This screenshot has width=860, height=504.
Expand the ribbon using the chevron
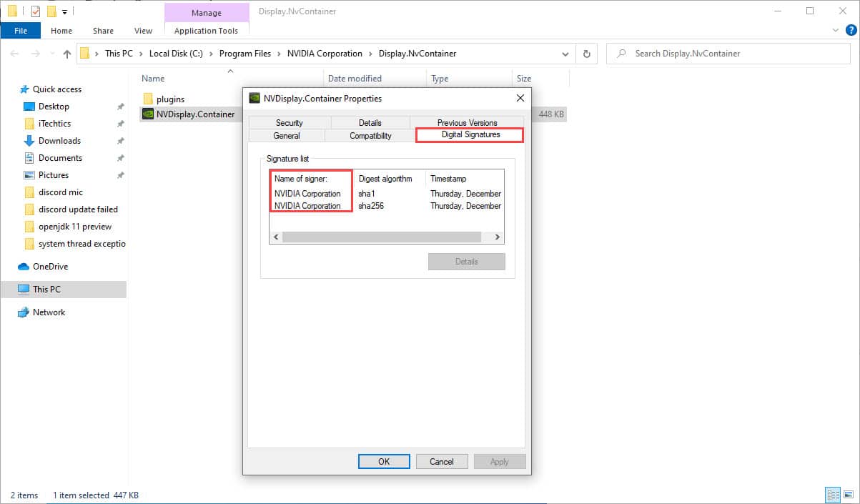tap(836, 31)
